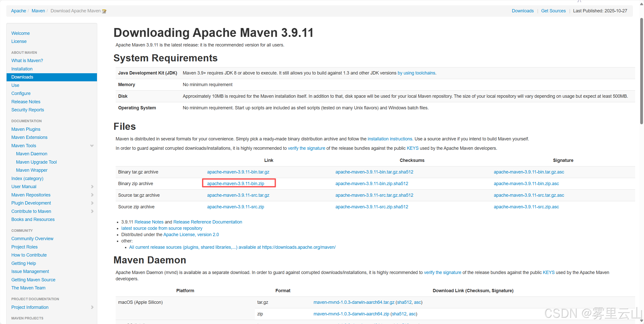The image size is (644, 324).
Task: Open the Apache breadcrumb link
Action: click(18, 11)
